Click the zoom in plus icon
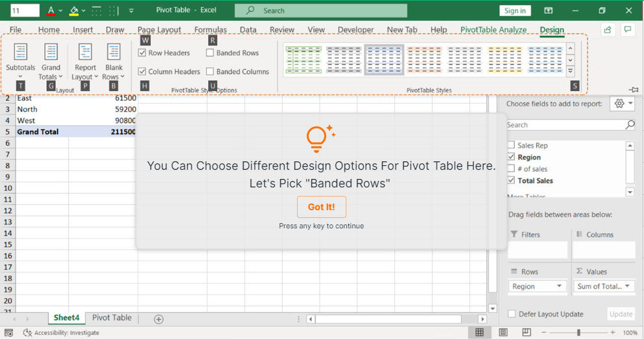The width and height of the screenshot is (644, 339). point(613,332)
